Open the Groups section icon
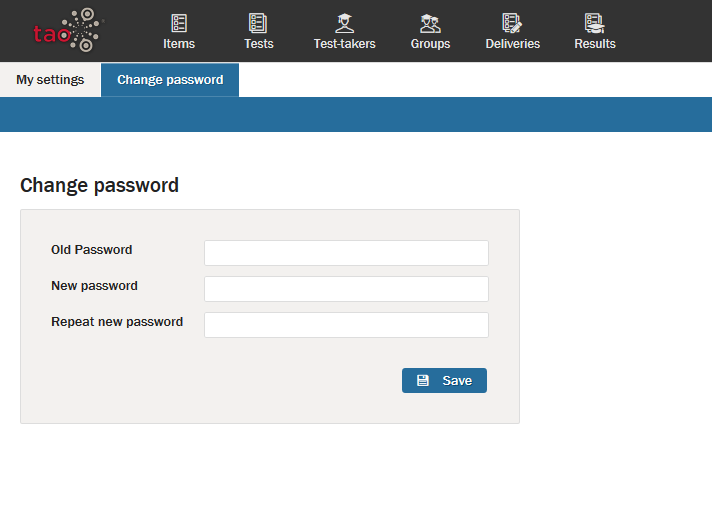This screenshot has height=511, width=712. pyautogui.click(x=430, y=23)
